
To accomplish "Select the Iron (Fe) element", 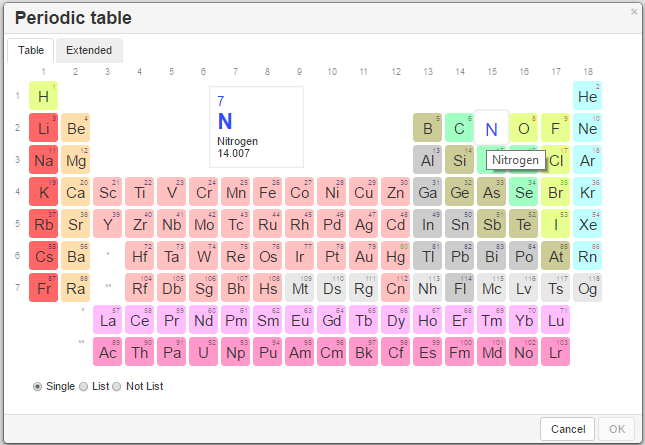I will [x=267, y=192].
